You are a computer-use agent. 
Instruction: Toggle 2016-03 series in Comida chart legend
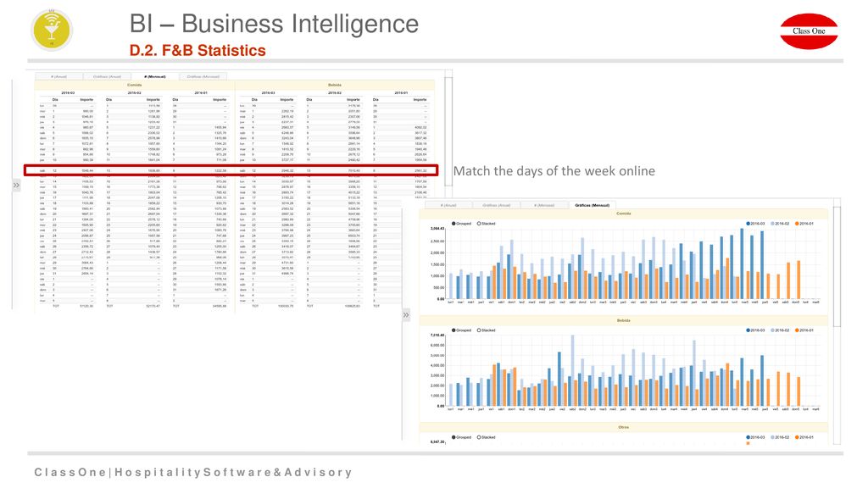coord(755,224)
